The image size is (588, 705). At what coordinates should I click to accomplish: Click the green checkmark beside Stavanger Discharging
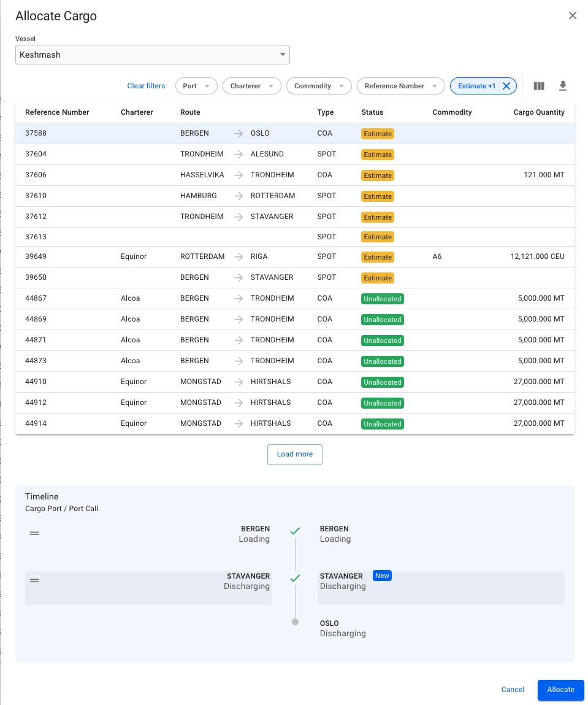pos(295,579)
